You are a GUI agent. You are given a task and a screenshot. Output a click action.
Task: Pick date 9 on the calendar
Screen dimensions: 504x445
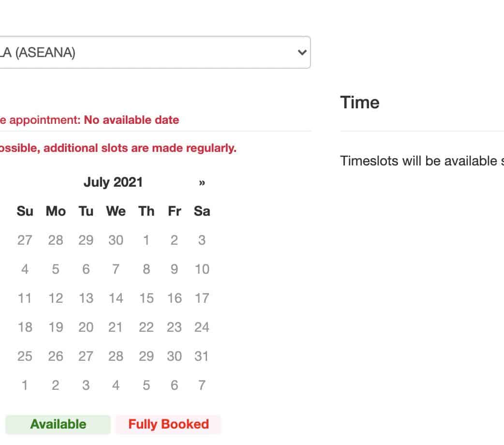(174, 269)
